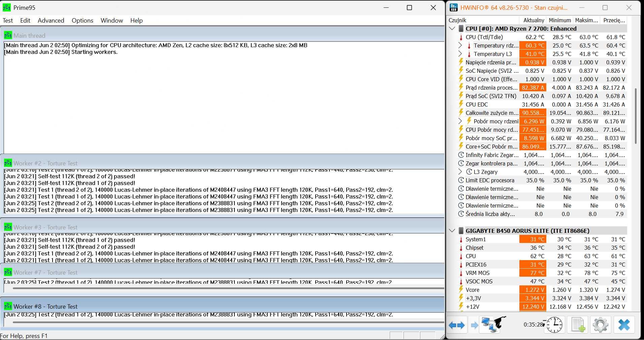Click lightning icon next to Napięcie rdzenia
Viewport: 644px width, 340px height.
point(461,62)
